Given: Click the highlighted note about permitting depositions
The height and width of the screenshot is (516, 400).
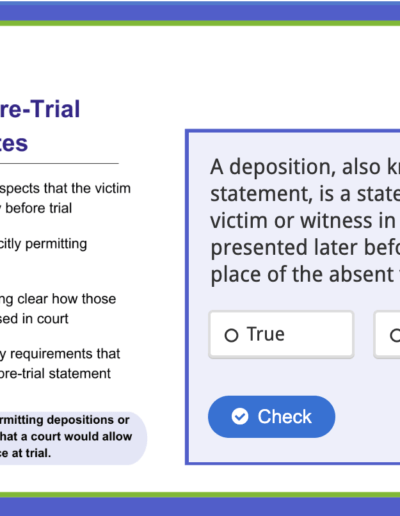Looking at the screenshot, I should [x=72, y=436].
